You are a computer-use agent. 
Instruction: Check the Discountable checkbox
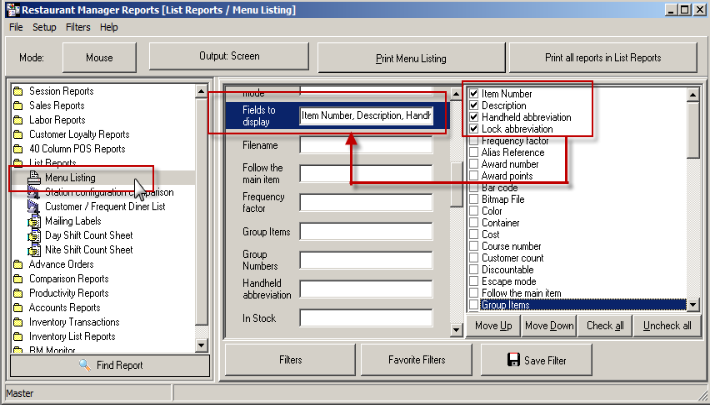tap(474, 270)
